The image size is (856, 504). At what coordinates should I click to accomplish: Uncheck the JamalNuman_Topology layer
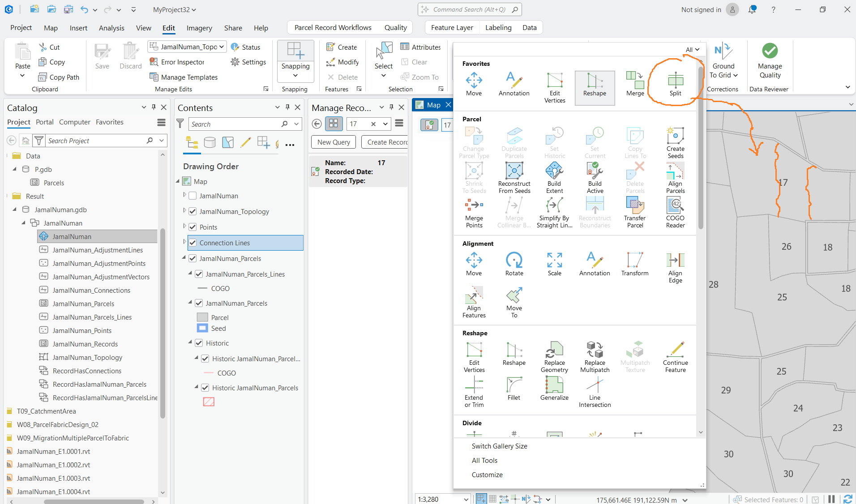(x=193, y=211)
